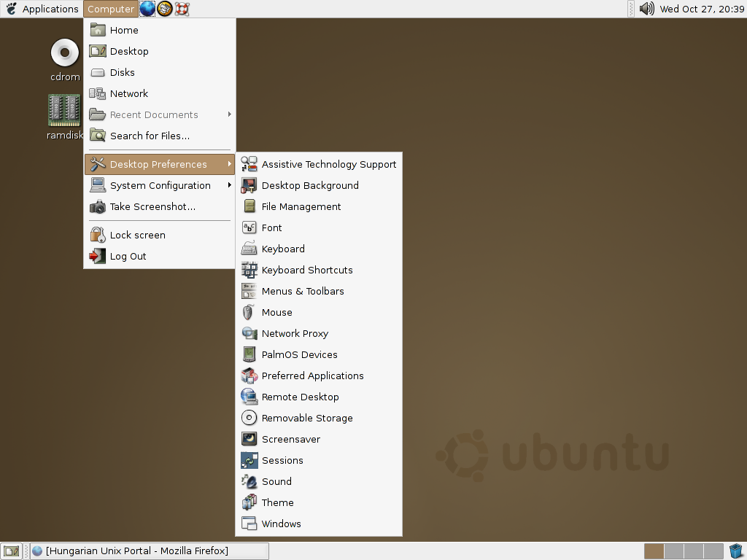Switch to Hungarian Unix Portal Firefox window

150,551
